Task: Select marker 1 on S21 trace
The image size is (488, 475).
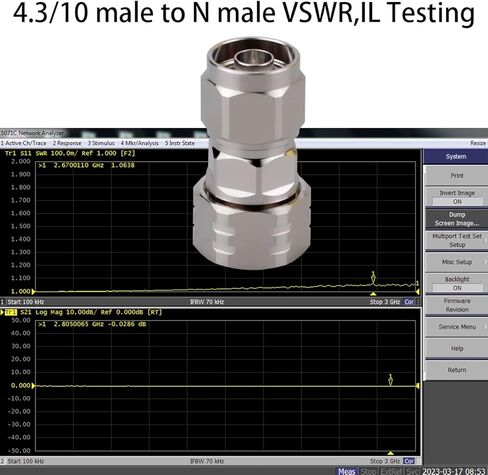Action: [391, 380]
